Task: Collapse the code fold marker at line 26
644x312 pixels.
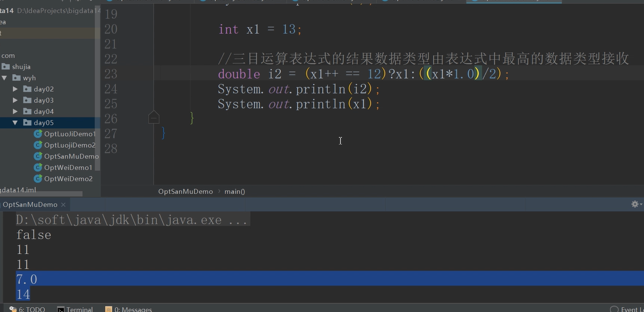Action: pyautogui.click(x=154, y=118)
